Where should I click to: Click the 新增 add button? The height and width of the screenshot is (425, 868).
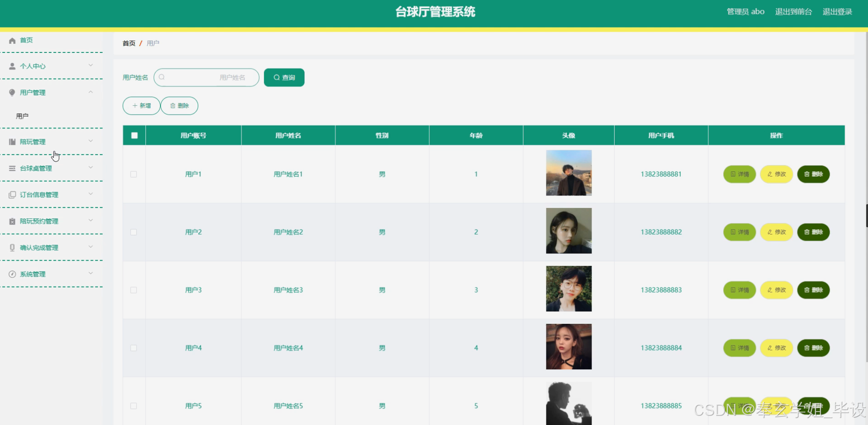click(141, 105)
